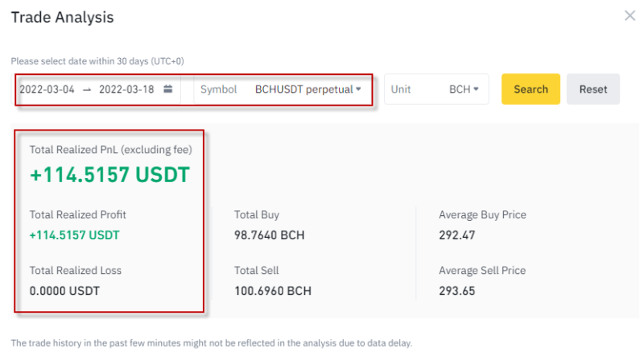Click the Unit label field
The image size is (644, 357).
click(x=400, y=89)
